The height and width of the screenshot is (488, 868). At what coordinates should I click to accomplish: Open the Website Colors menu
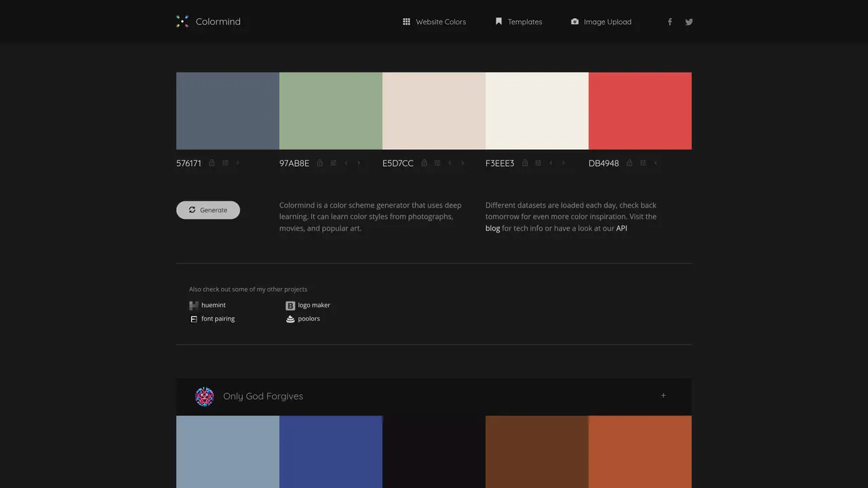[x=435, y=22]
